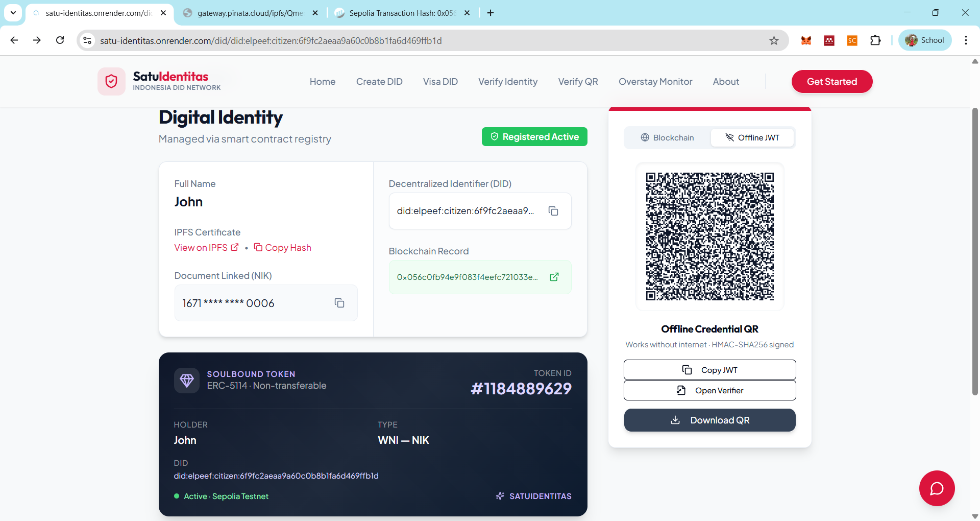This screenshot has height=521, width=980.
Task: Open the 0x056c0fb94e9f083f4eefc721033e transaction link
Action: (467, 277)
